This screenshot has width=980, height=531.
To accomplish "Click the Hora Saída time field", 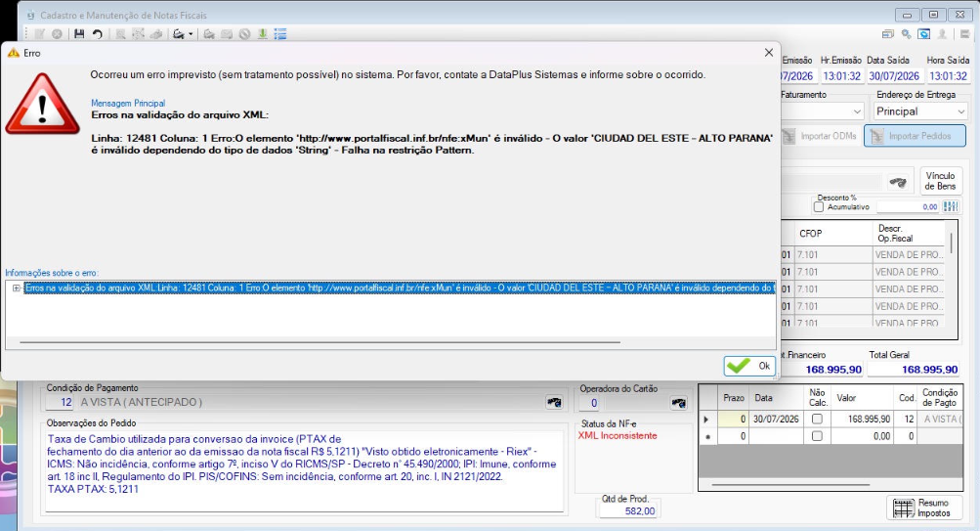I will (948, 75).
